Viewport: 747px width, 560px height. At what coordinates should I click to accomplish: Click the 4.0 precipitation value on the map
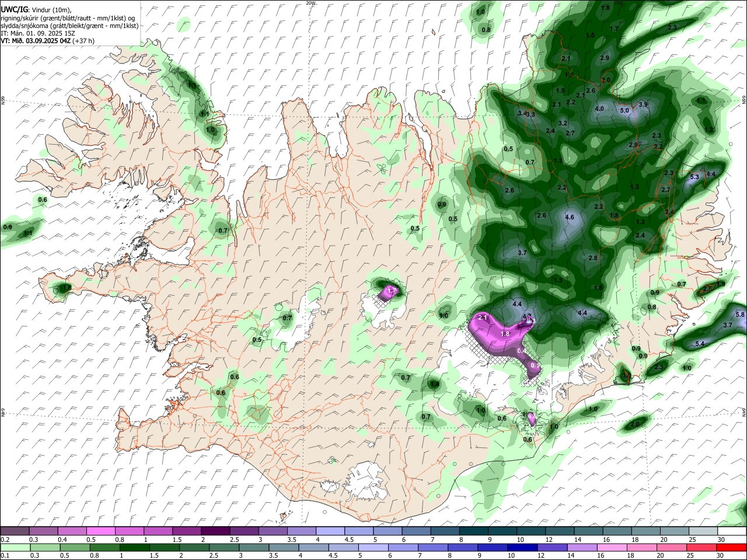point(599,109)
